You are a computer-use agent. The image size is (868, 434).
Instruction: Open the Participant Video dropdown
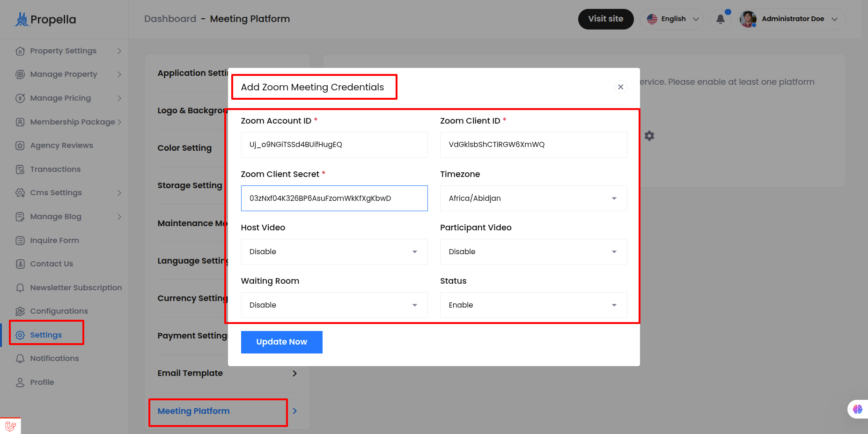(x=533, y=251)
